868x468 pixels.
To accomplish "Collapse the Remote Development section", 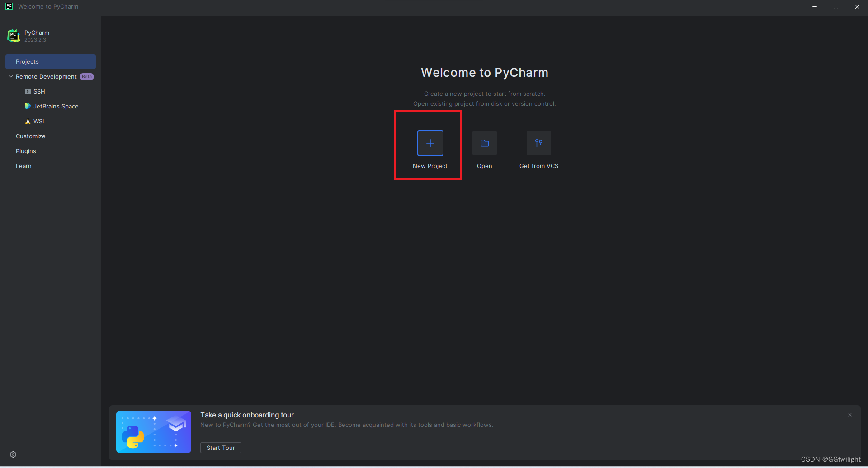I will click(11, 76).
